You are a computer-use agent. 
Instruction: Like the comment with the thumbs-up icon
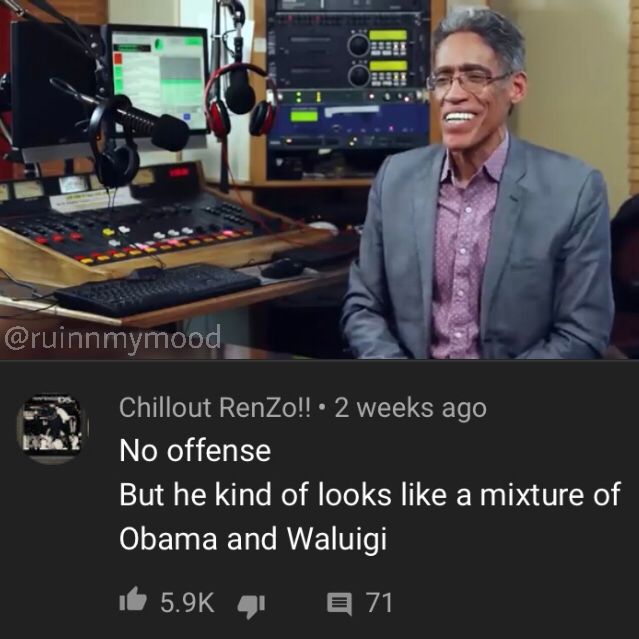[x=133, y=599]
